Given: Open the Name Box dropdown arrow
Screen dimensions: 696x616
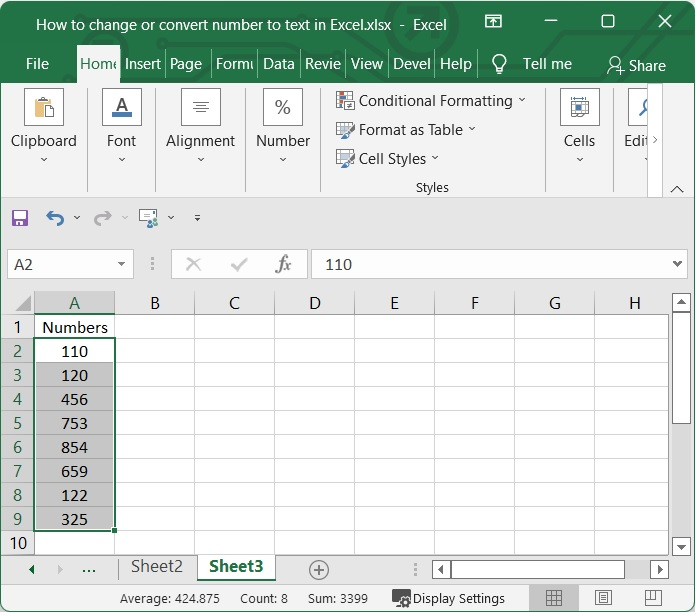Looking at the screenshot, I should coord(122,264).
